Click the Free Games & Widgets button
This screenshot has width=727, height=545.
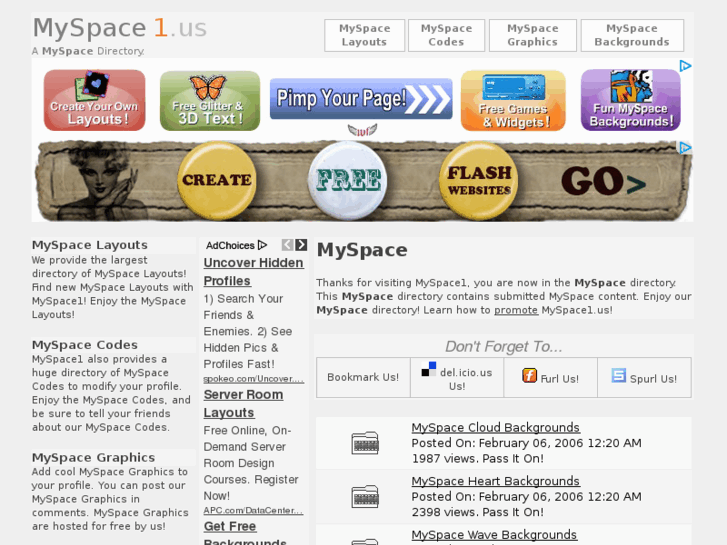[x=513, y=101]
